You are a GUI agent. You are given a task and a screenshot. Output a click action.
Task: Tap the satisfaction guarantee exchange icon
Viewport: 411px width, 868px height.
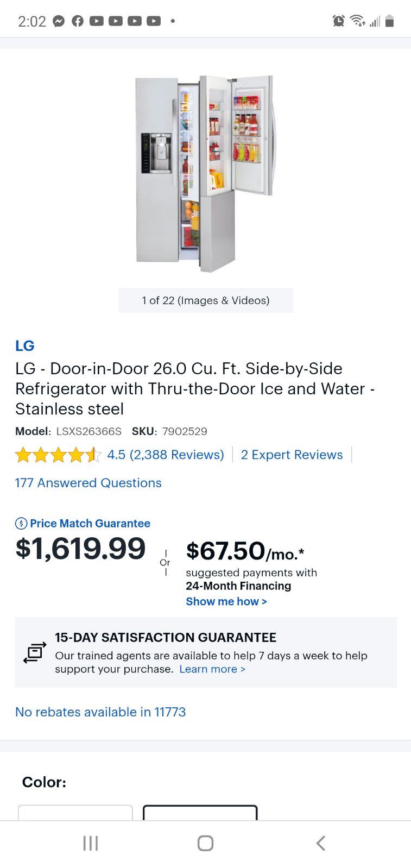[x=35, y=652]
